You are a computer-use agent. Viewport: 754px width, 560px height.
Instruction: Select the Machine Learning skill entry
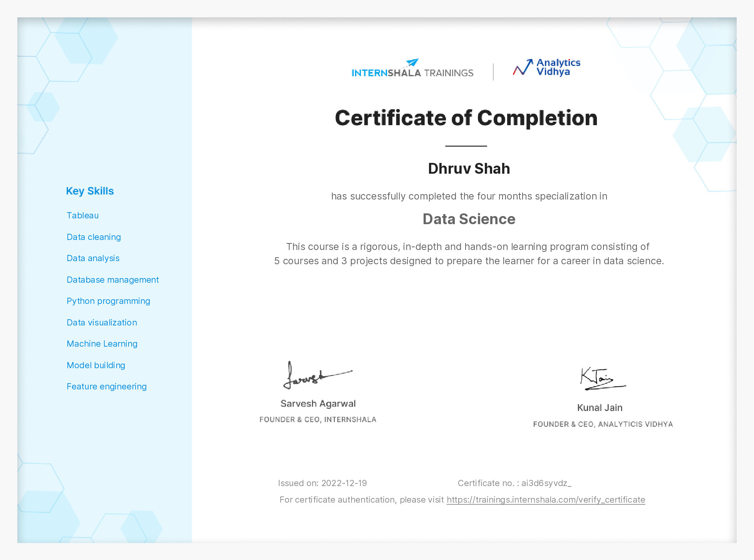point(102,344)
